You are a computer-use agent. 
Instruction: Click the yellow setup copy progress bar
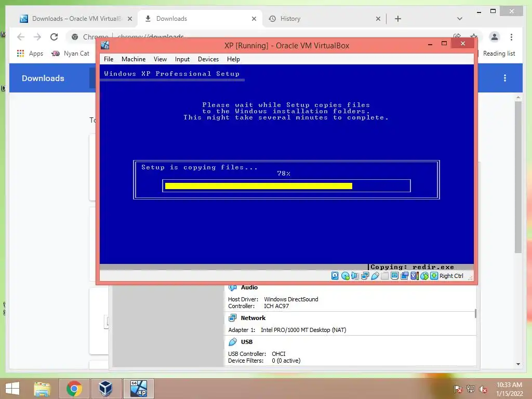[x=259, y=186]
